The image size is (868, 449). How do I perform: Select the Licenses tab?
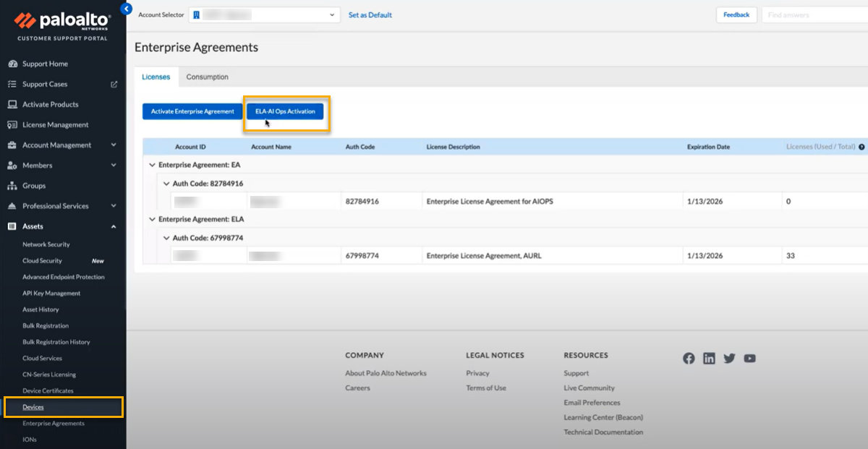point(156,77)
